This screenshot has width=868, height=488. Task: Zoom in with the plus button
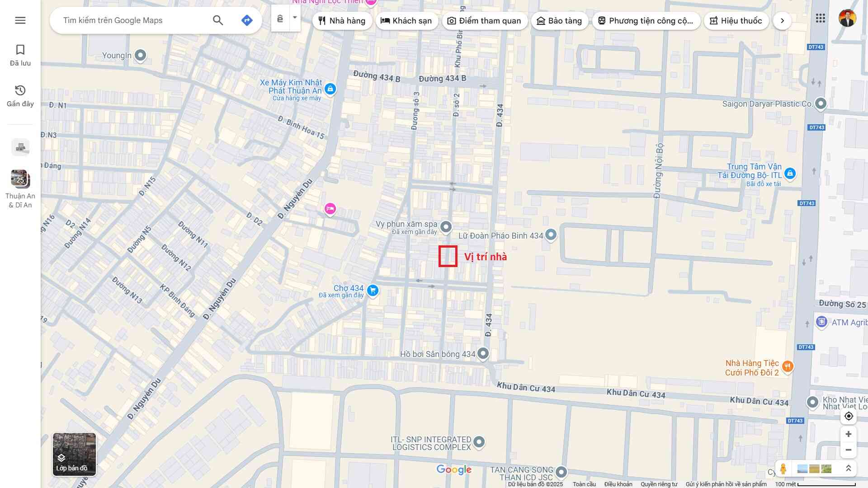pyautogui.click(x=849, y=434)
